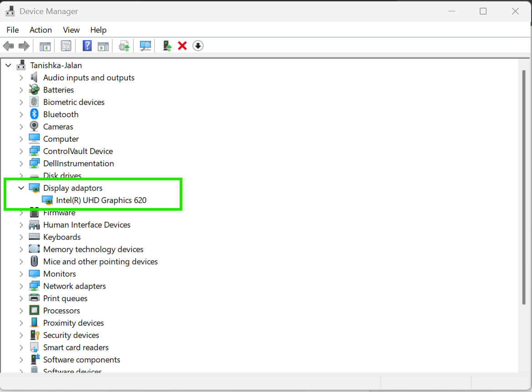Click the vertical scrollbar thumb
This screenshot has width=532, height=392.
(x=524, y=187)
